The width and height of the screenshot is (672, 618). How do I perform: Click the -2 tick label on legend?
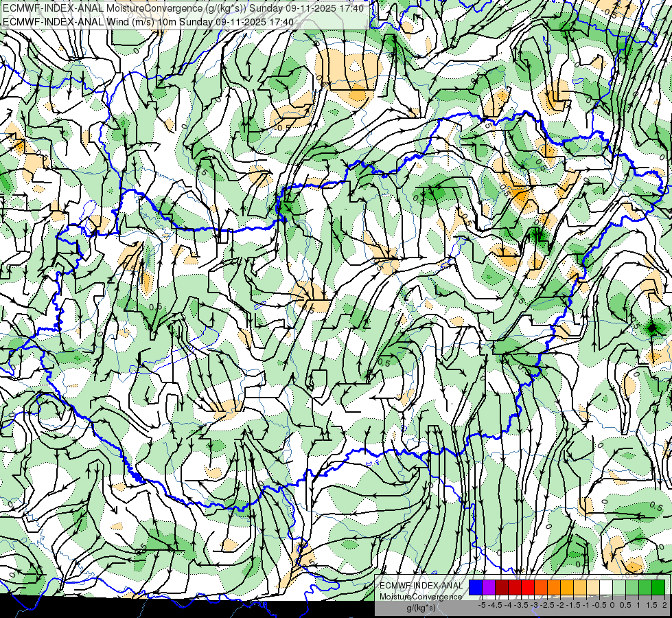pos(561,605)
